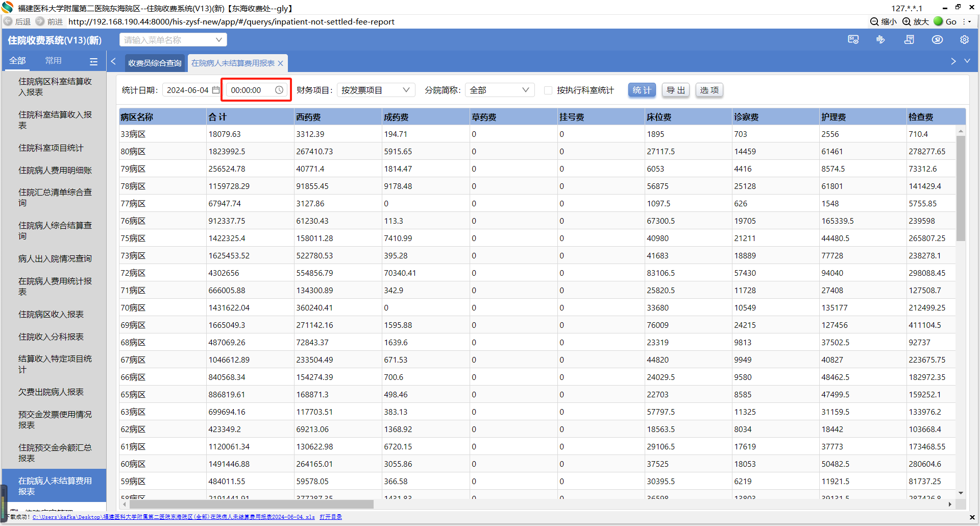Open 在院病人费用统计报表 in sidebar
The height and width of the screenshot is (526, 980).
[x=55, y=286]
